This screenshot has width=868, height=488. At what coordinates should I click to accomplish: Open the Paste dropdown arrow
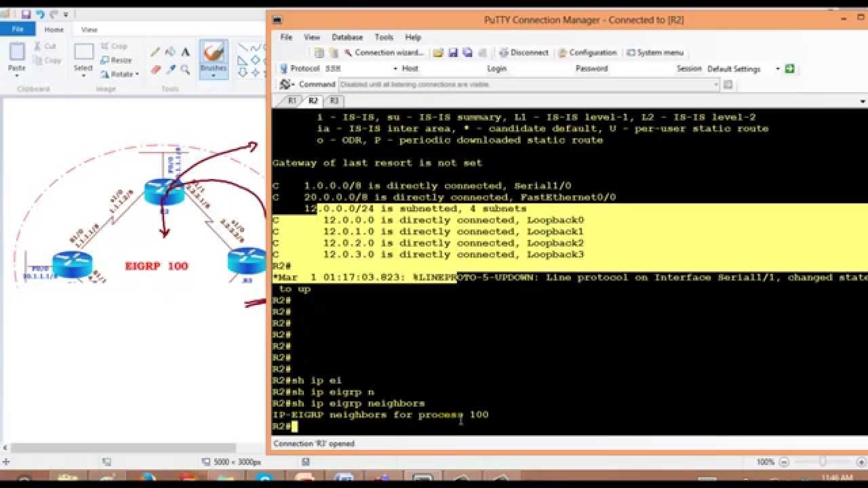point(17,75)
